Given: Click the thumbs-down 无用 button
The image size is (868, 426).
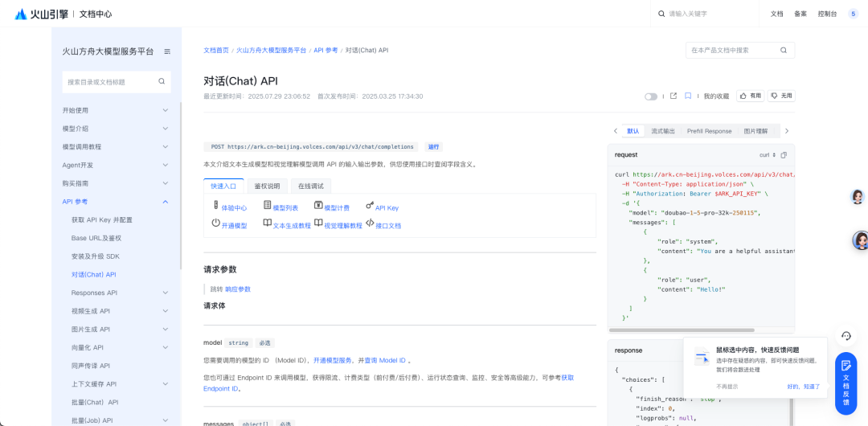Looking at the screenshot, I should click(781, 96).
